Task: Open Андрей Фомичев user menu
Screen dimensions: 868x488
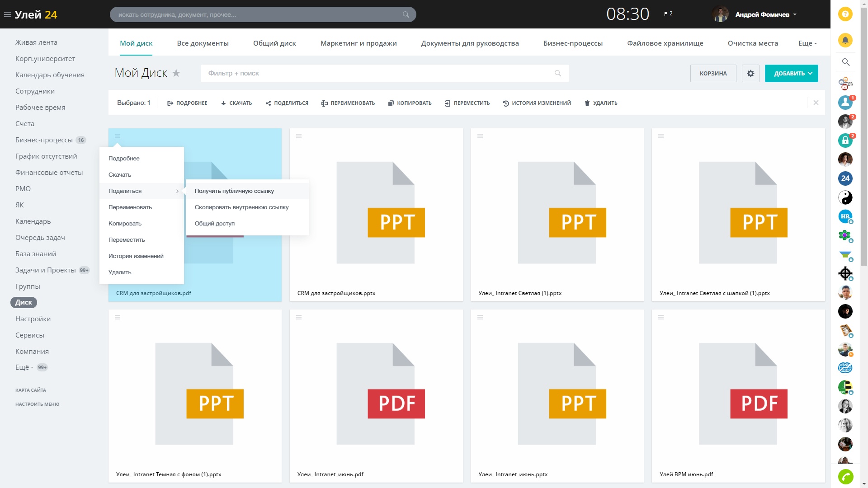Action: pos(765,14)
